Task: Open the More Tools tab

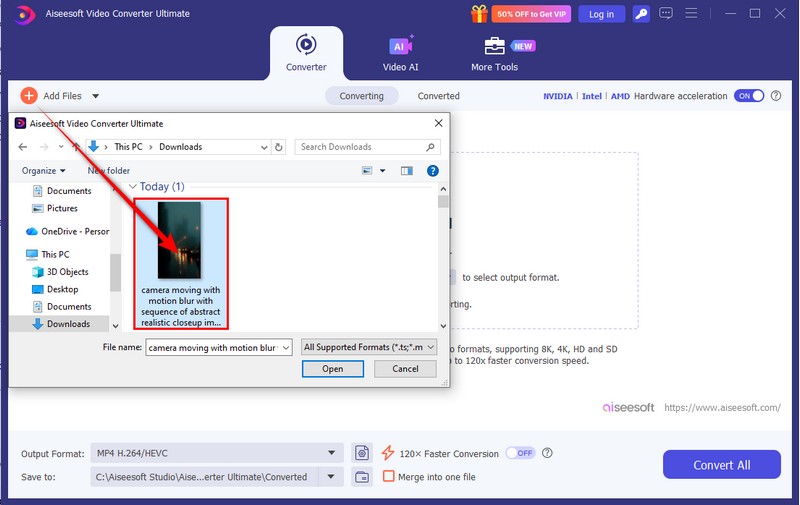Action: [494, 53]
